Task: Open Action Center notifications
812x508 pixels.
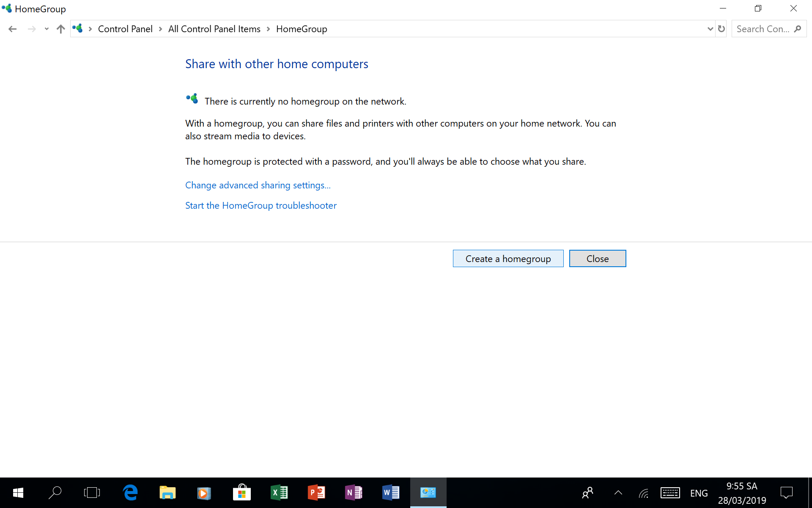Action: coord(787,493)
